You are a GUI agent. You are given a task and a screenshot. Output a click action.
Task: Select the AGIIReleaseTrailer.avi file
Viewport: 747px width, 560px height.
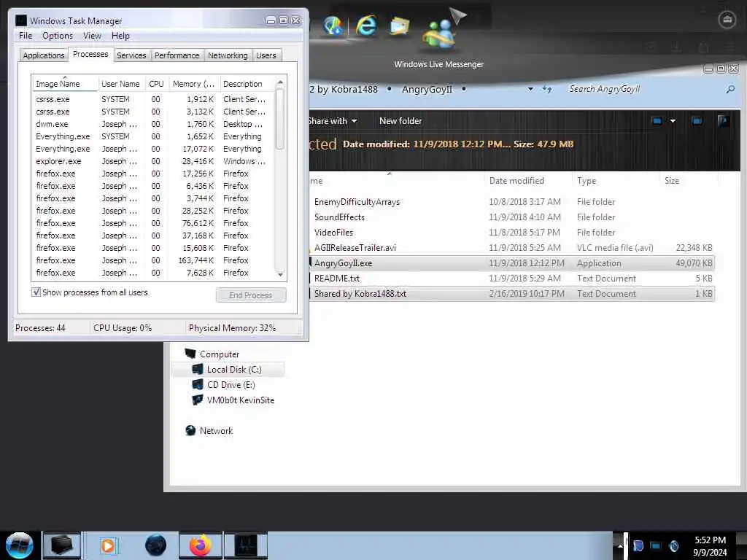click(x=512, y=248)
